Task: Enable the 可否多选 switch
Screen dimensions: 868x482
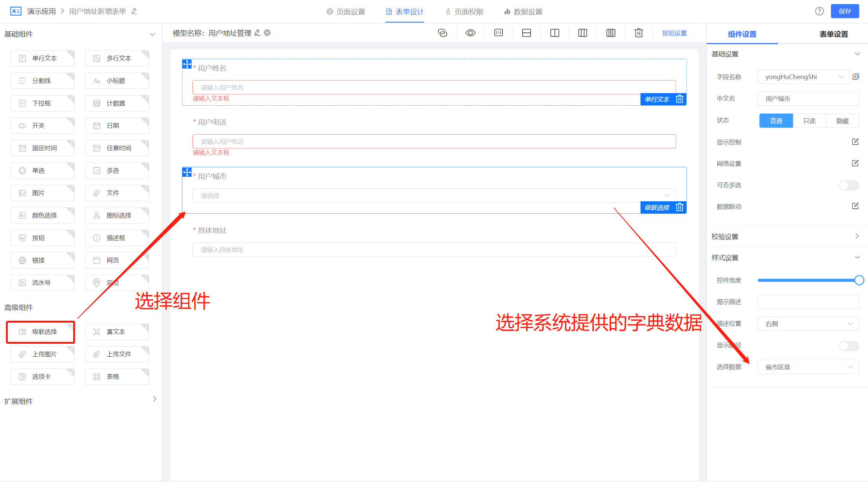Action: [x=849, y=185]
